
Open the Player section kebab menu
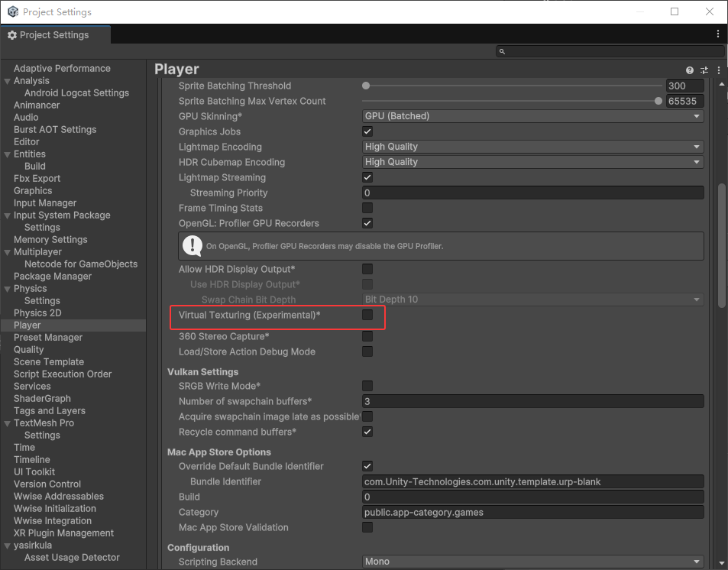tap(719, 70)
